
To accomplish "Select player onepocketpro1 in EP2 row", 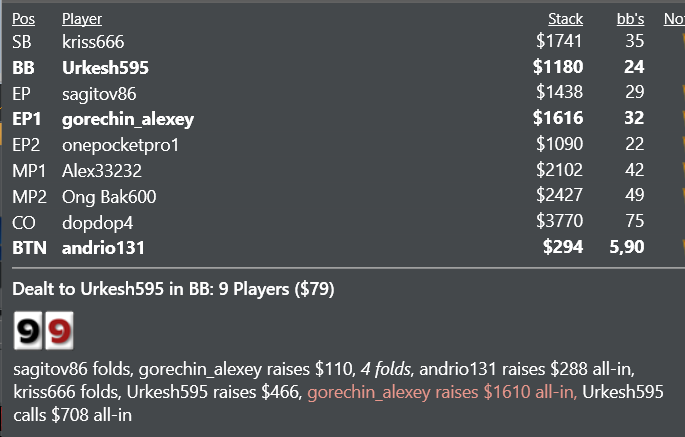I will click(121, 145).
